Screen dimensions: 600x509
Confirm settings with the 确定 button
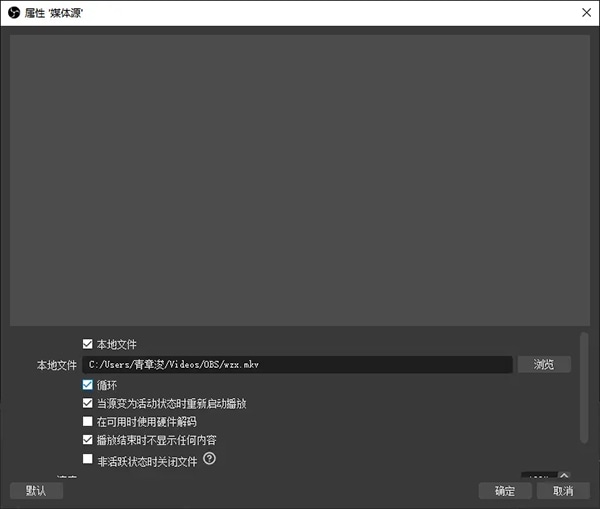pyautogui.click(x=505, y=491)
